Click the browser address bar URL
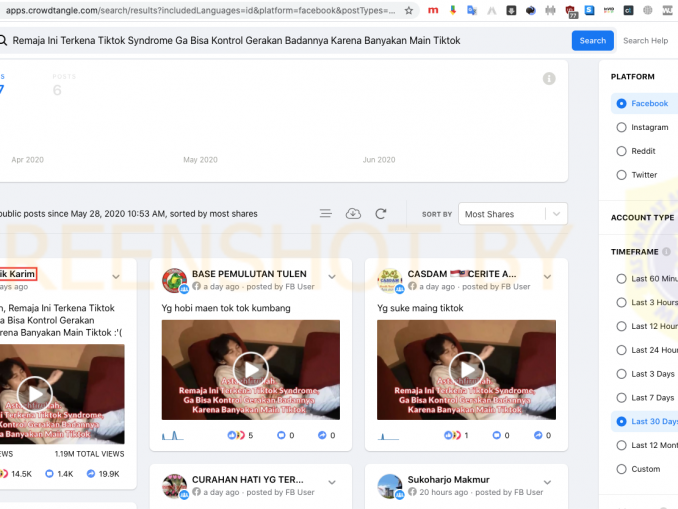678x509 pixels. 201,10
